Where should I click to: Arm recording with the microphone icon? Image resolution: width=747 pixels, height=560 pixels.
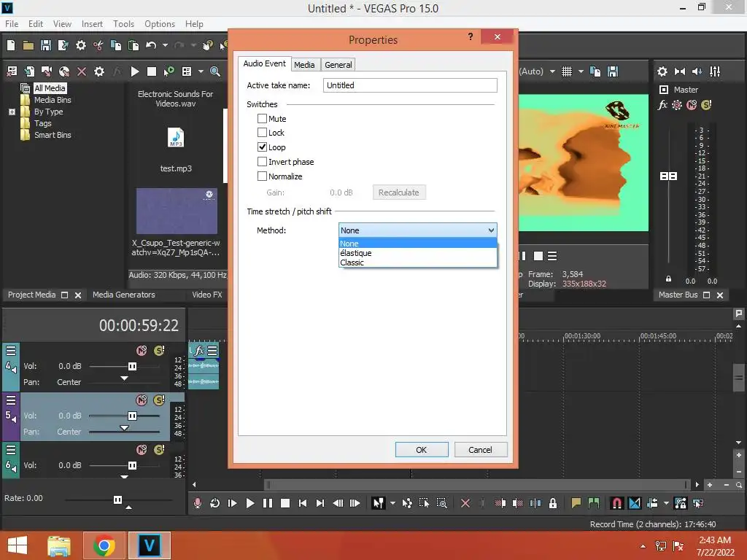coord(197,503)
